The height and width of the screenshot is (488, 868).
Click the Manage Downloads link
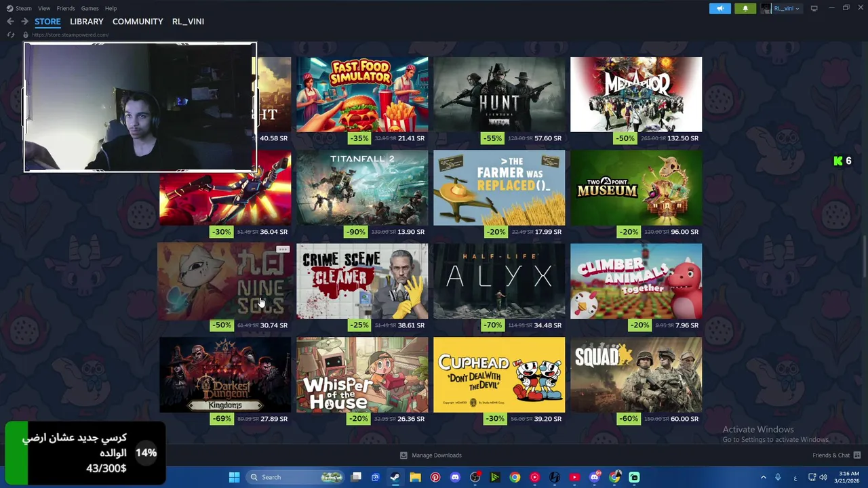437,455
